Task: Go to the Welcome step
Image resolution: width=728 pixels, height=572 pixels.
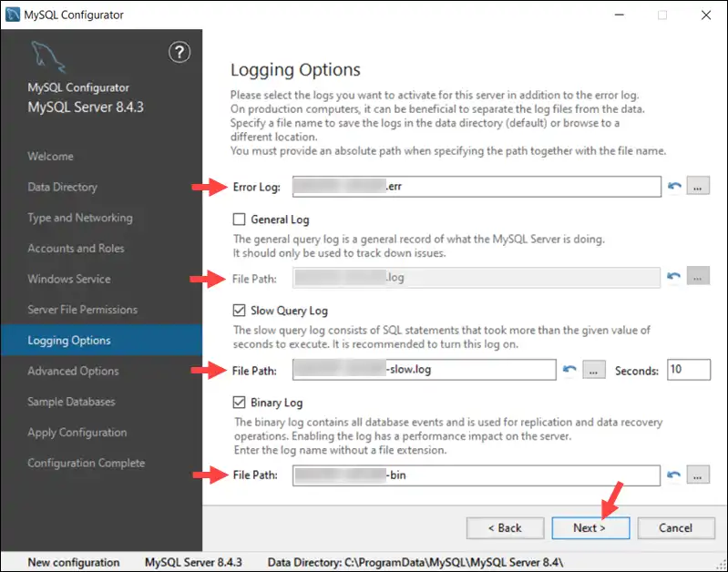Action: click(50, 157)
